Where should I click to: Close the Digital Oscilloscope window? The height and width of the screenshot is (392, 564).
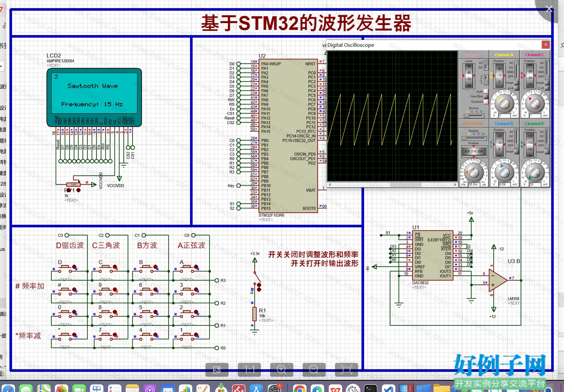pyautogui.click(x=545, y=45)
